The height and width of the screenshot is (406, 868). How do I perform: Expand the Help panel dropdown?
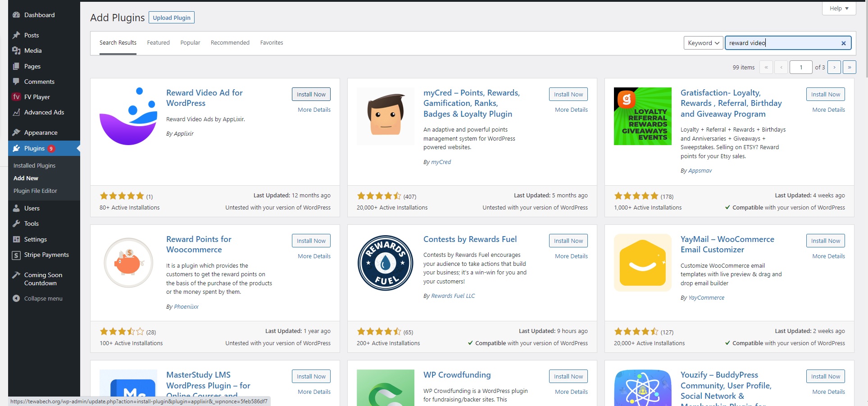(x=839, y=8)
